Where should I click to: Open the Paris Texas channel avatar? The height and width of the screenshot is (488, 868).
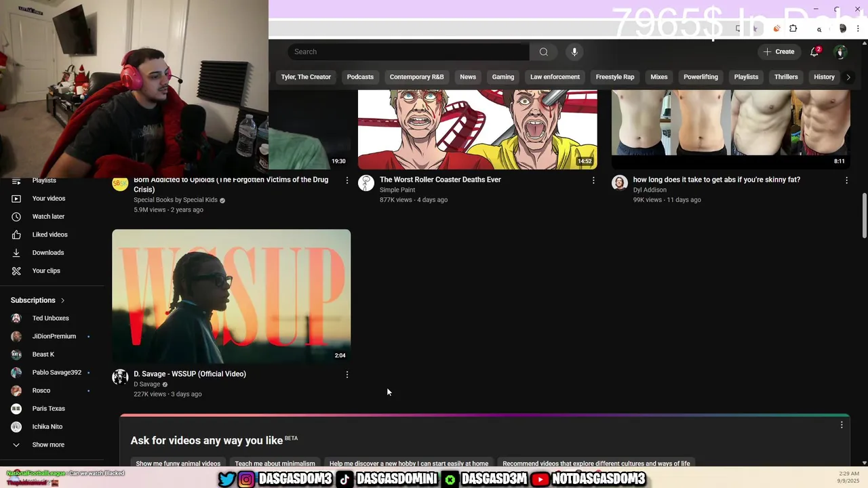[x=16, y=409]
